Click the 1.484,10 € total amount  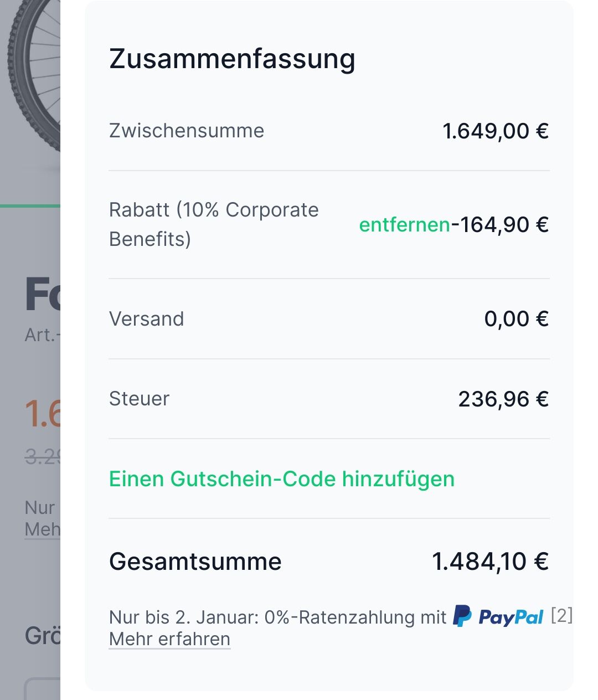coord(490,562)
